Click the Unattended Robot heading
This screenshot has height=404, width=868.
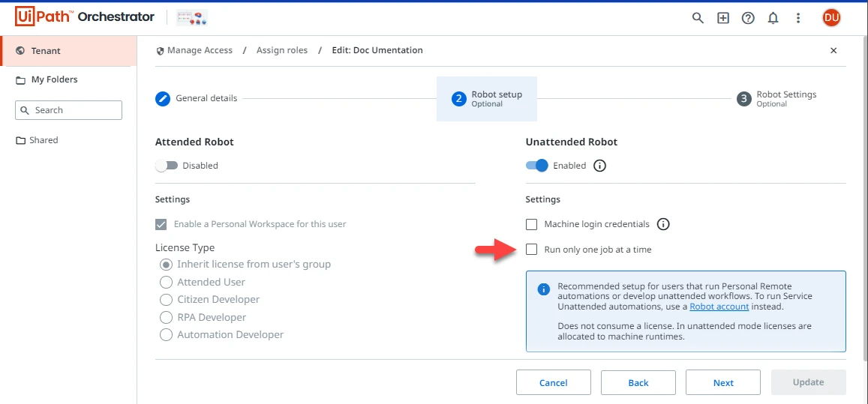click(x=571, y=142)
